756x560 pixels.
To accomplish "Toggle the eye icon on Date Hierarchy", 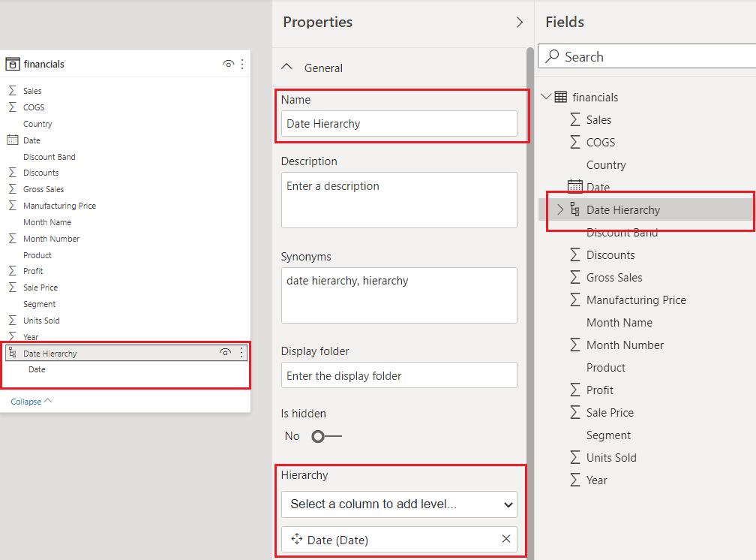I will click(x=225, y=352).
